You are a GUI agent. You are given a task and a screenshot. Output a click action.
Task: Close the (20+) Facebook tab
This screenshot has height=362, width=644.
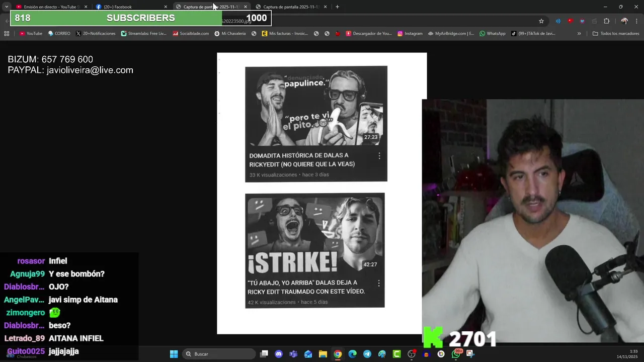point(166,7)
